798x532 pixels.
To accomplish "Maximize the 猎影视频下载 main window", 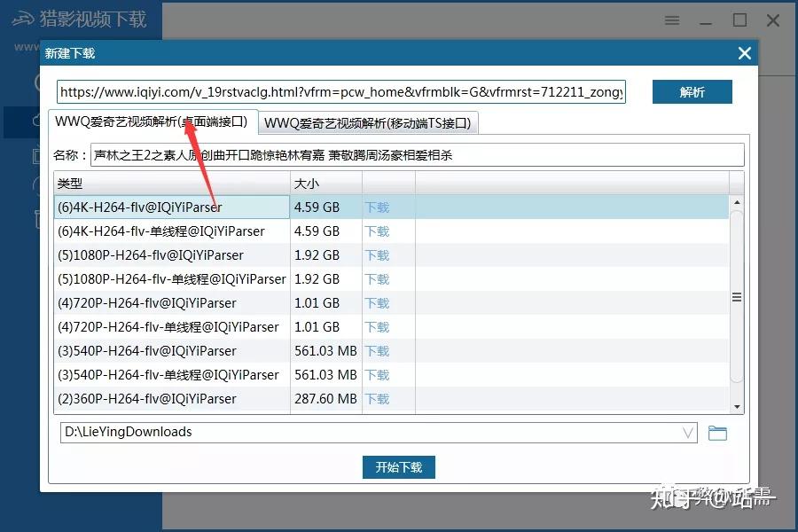I will coord(739,20).
